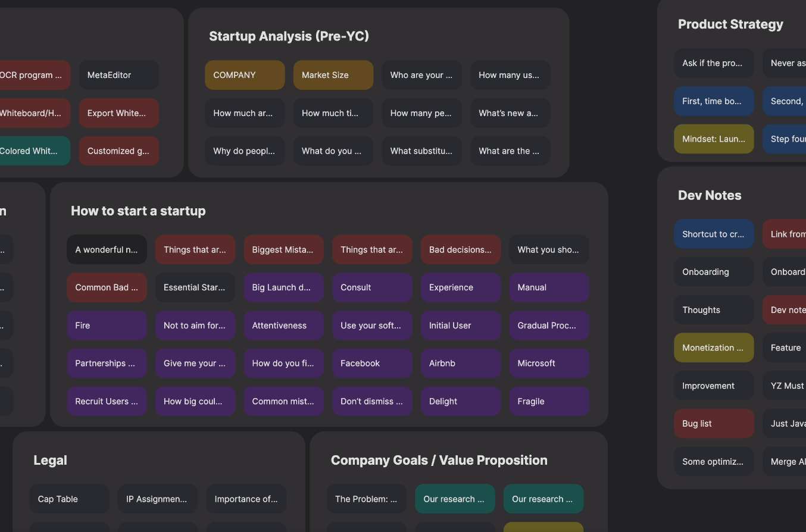
Task: Select the How to start a startup title
Action: pyautogui.click(x=138, y=211)
